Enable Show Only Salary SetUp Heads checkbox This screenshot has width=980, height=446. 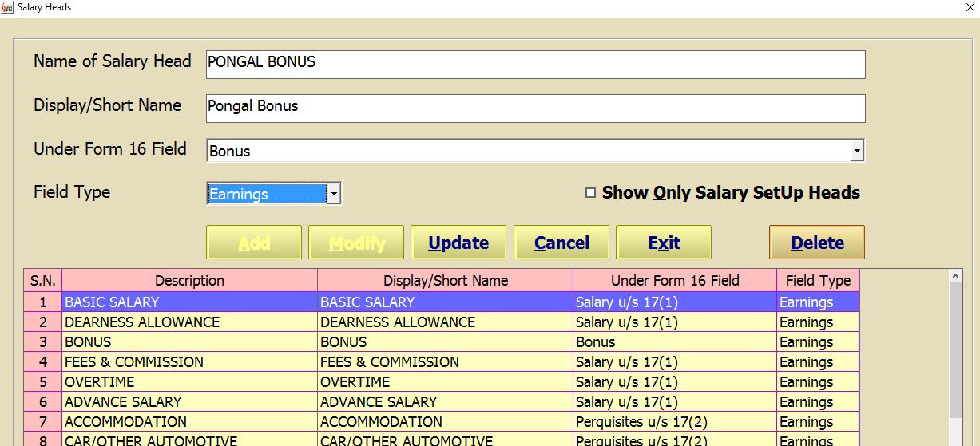click(591, 193)
